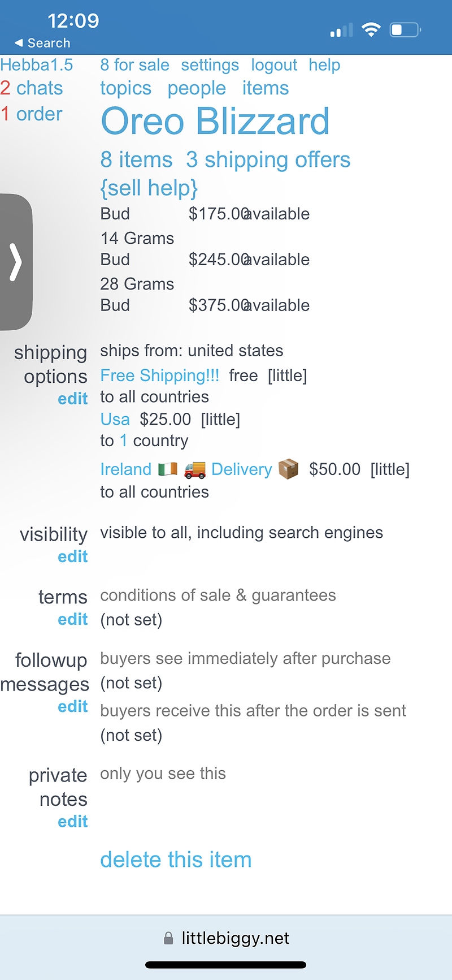Edit the visibility setting
This screenshot has width=452, height=980.
click(x=72, y=557)
